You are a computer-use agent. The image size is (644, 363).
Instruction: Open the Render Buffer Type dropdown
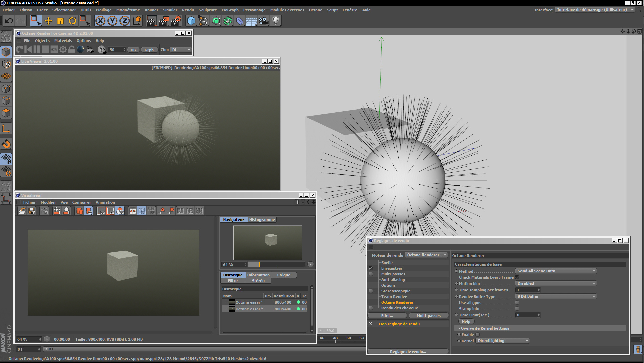tap(556, 296)
